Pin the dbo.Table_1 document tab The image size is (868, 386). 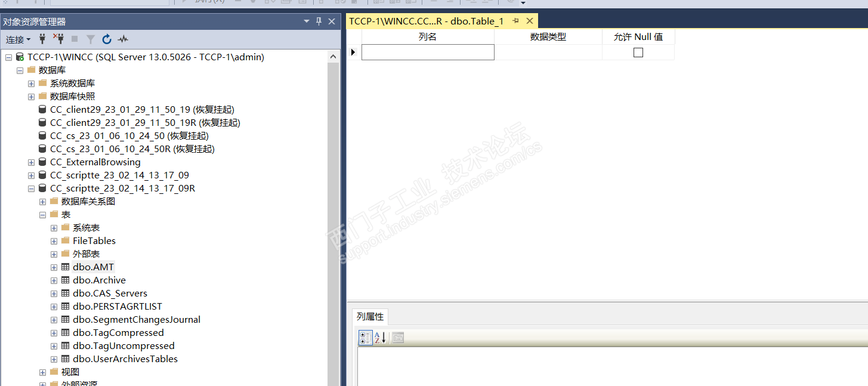click(x=515, y=21)
